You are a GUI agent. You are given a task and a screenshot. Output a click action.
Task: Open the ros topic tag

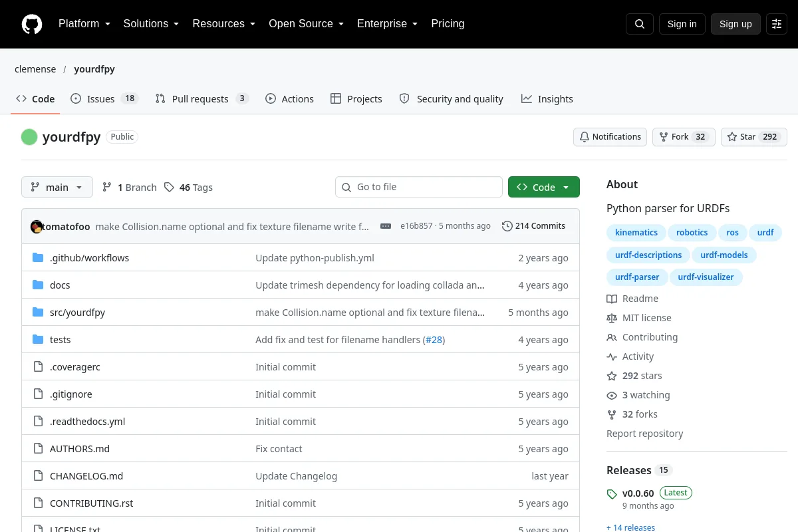(732, 233)
